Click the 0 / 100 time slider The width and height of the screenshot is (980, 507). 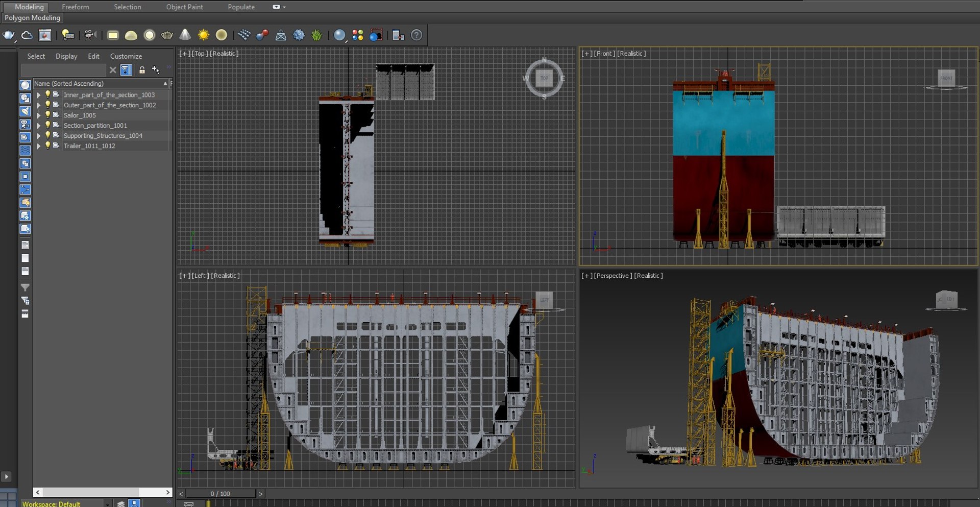(x=220, y=494)
